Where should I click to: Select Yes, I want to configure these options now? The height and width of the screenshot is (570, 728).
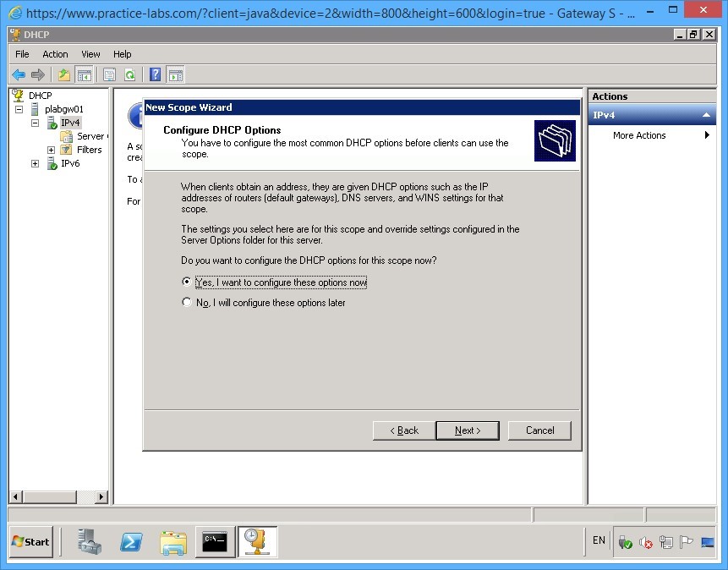pyautogui.click(x=187, y=282)
